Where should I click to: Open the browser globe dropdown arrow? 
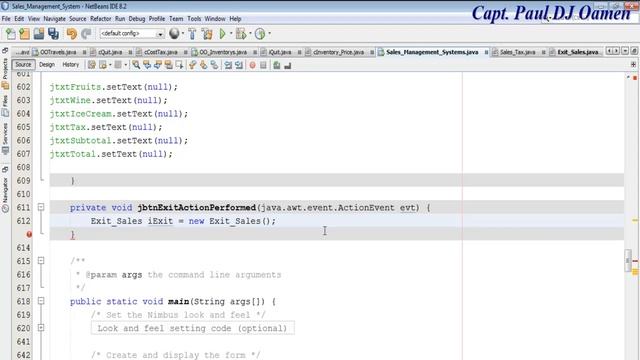pos(182,34)
